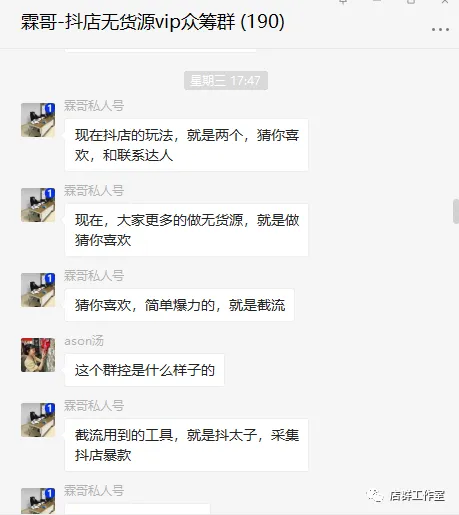Close the chat window
The width and height of the screenshot is (459, 515).
(445, 2)
